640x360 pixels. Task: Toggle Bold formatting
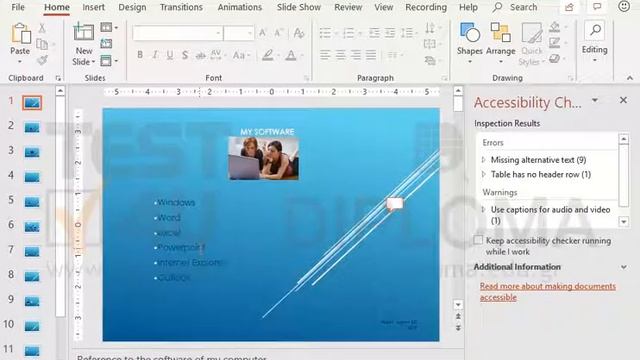point(140,55)
